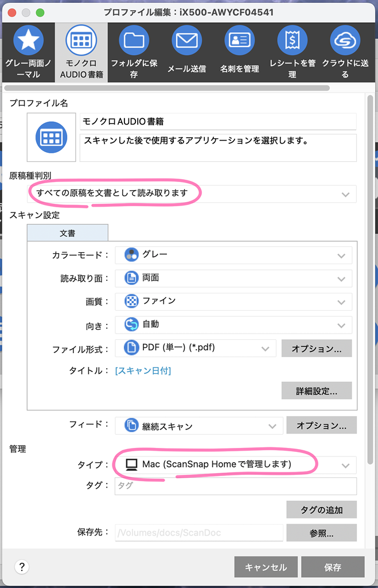The image size is (378, 588).
Task: Open the カラーモード dropdown set to グレー
Action: [233, 255]
